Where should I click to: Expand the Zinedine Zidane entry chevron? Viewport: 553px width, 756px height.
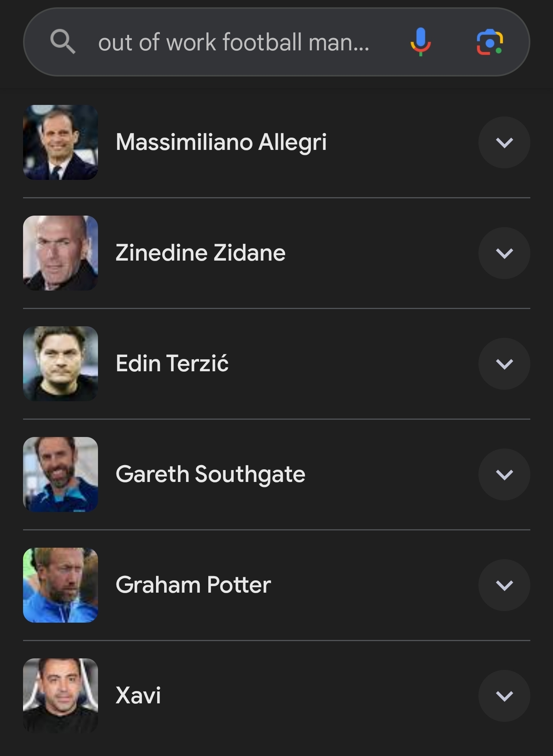(x=504, y=253)
